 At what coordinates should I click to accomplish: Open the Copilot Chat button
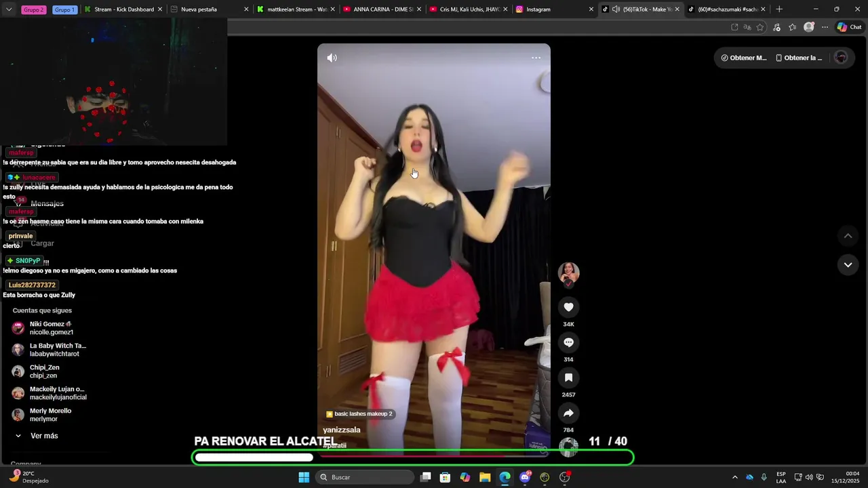point(849,27)
